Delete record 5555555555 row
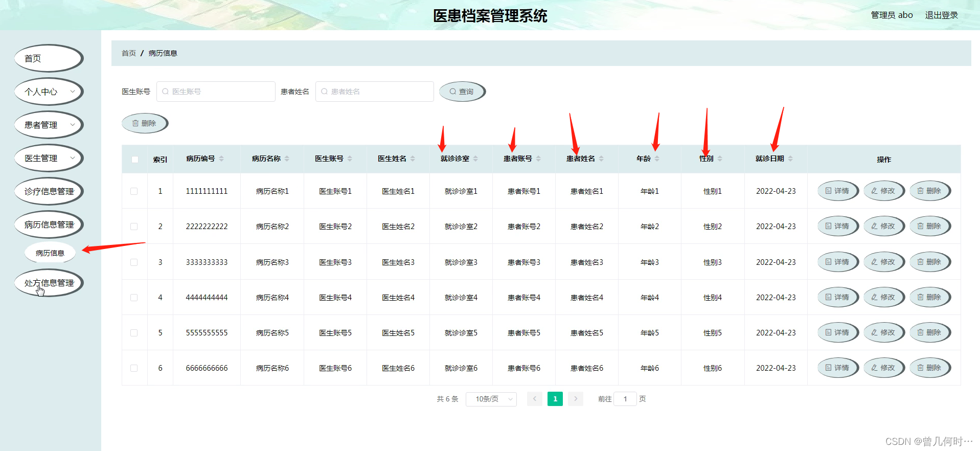 tap(930, 332)
